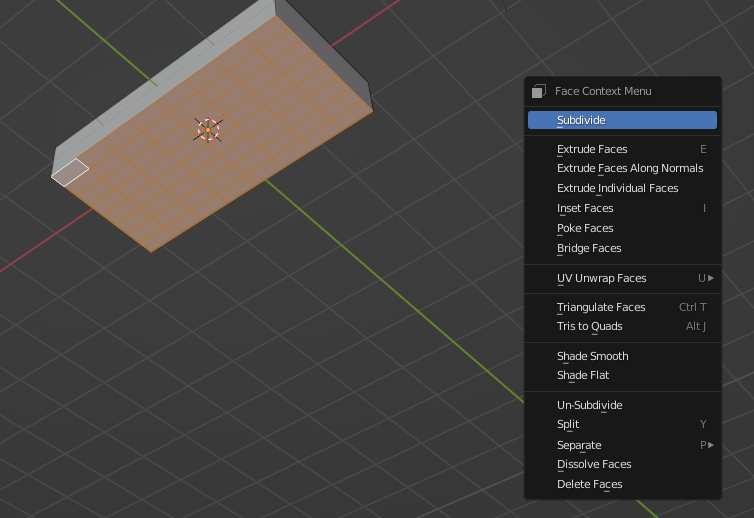Click Poke Faces entry
Screen dimensions: 754x518
coord(622,228)
